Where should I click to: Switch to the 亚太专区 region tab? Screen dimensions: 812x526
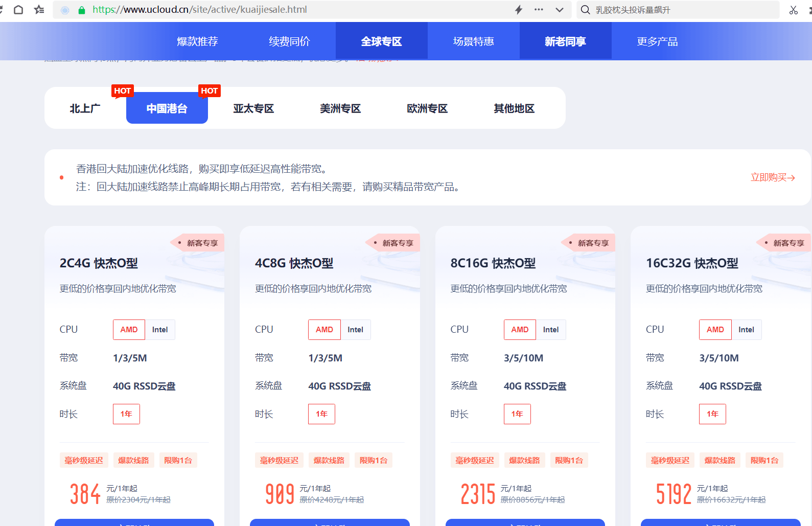point(253,108)
